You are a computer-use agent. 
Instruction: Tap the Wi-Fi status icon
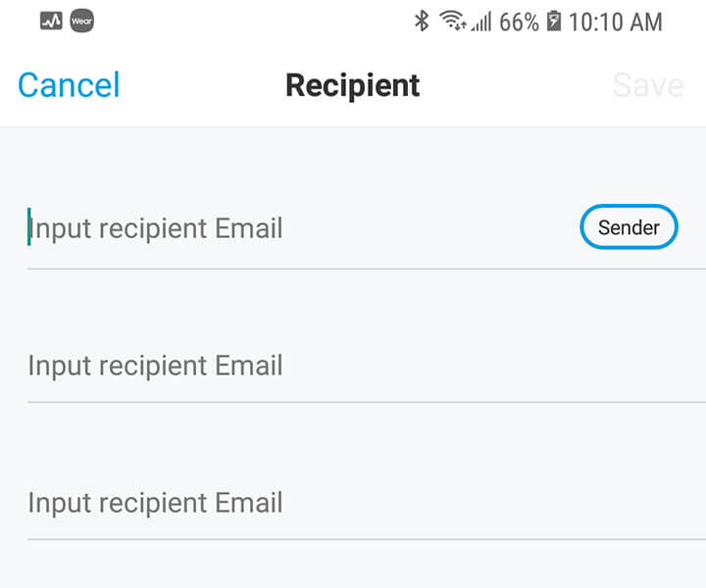coord(452,21)
